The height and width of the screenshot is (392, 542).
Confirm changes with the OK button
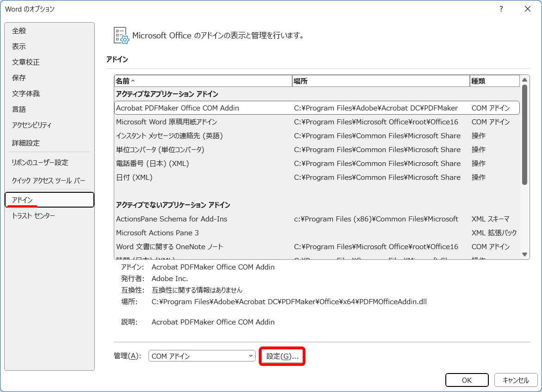pyautogui.click(x=467, y=380)
